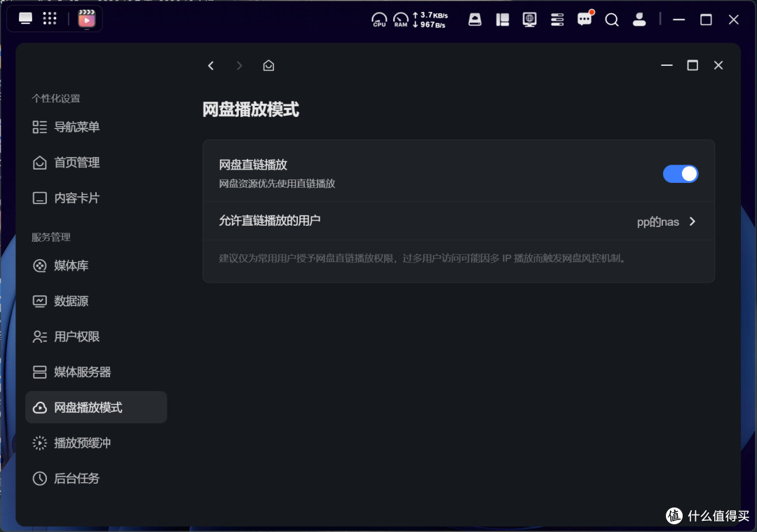Click the 内容卡片 card icon
Viewport: 757px width, 532px height.
pyautogui.click(x=39, y=198)
